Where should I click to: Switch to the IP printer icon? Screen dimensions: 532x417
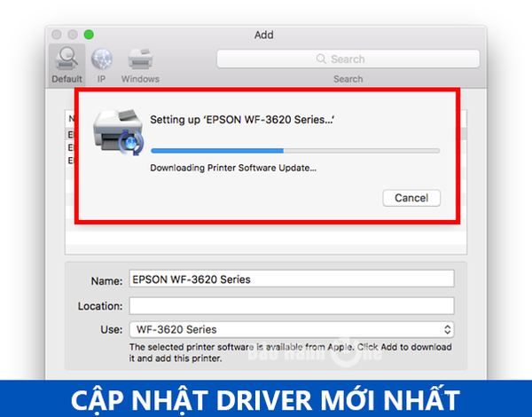101,59
